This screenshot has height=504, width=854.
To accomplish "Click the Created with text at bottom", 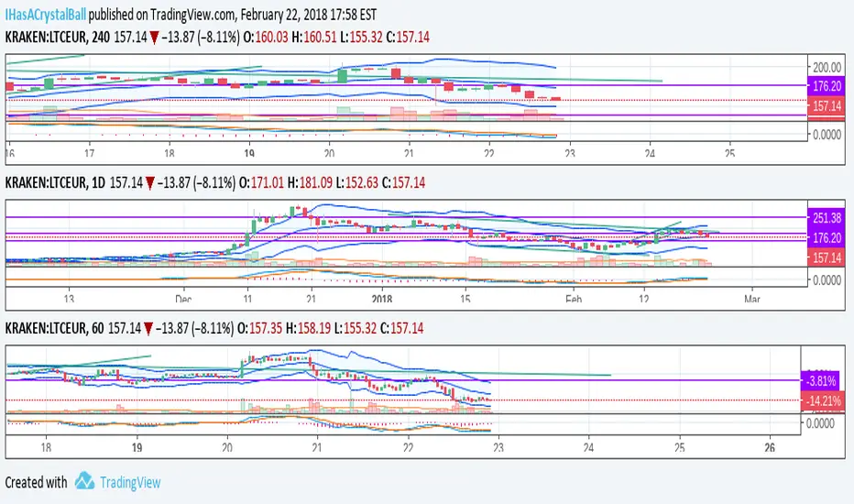I will tap(36, 483).
